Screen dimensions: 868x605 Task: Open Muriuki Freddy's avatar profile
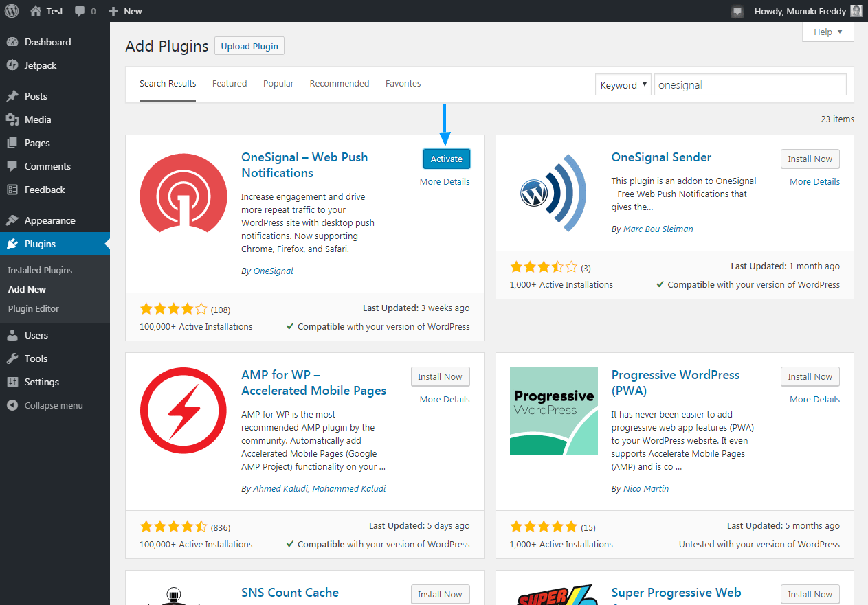(856, 11)
